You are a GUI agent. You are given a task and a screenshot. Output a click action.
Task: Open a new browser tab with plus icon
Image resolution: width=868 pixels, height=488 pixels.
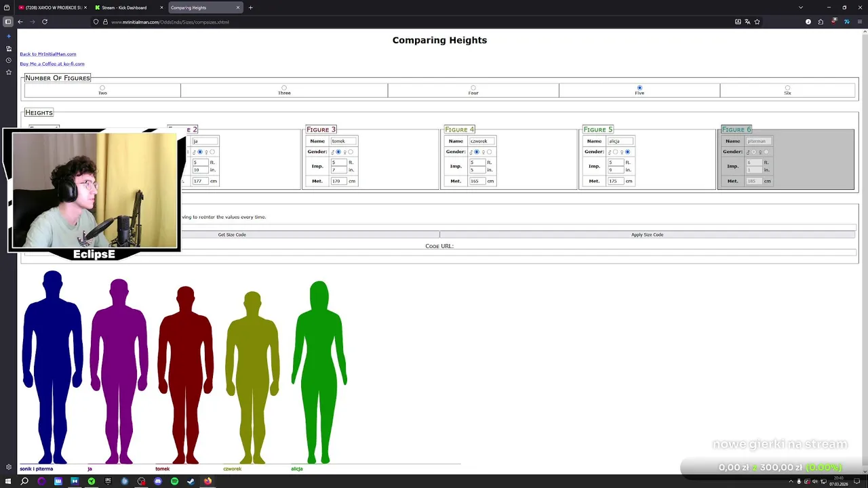coord(250,7)
